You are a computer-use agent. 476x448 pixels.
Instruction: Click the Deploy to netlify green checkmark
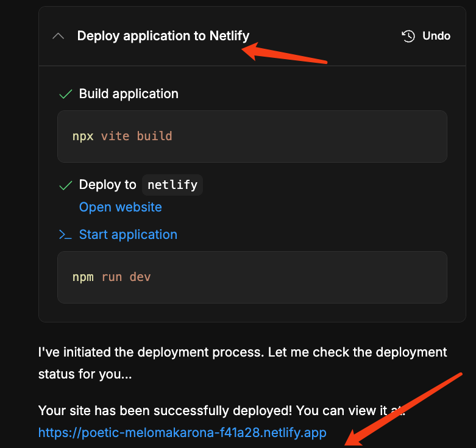coord(66,185)
